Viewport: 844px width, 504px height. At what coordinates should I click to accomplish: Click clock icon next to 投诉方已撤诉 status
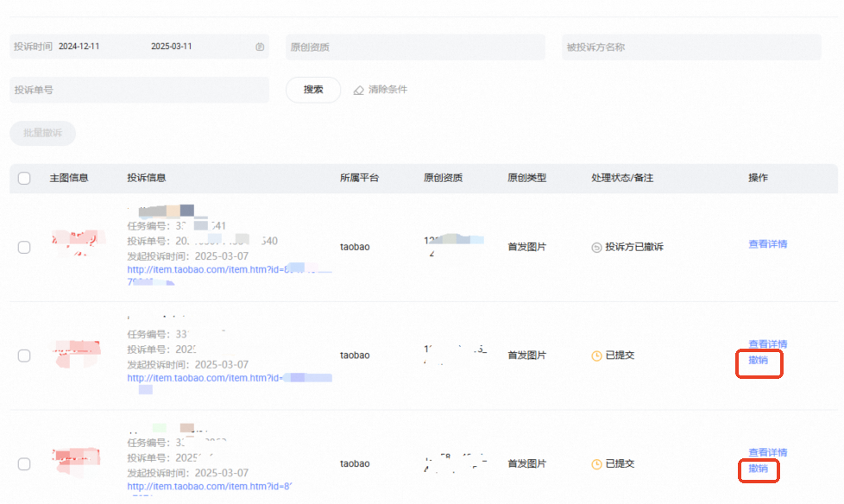click(596, 247)
